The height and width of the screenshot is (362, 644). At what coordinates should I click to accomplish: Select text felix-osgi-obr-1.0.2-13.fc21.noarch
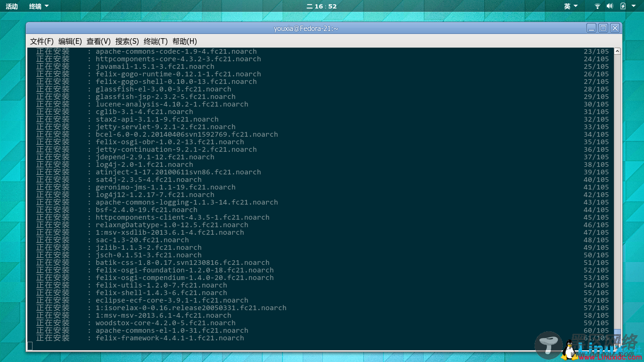[170, 142]
